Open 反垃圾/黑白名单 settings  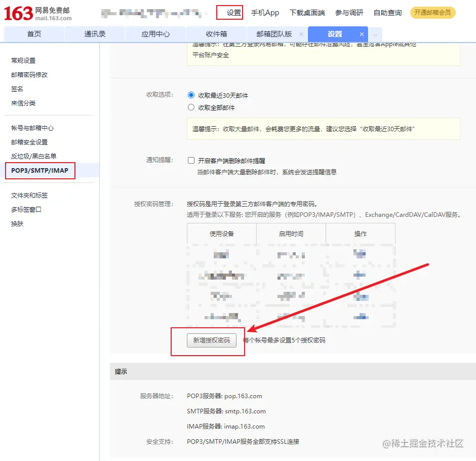click(34, 156)
